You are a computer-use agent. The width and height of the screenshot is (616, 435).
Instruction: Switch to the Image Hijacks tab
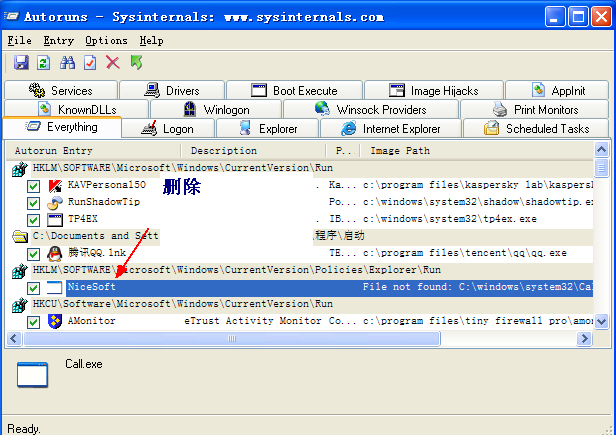point(434,90)
